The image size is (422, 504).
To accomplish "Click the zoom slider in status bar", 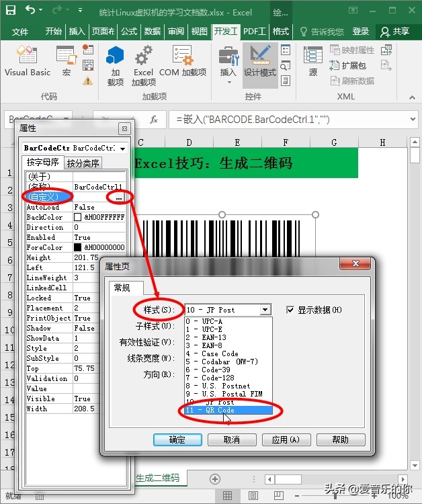I will coord(336,496).
